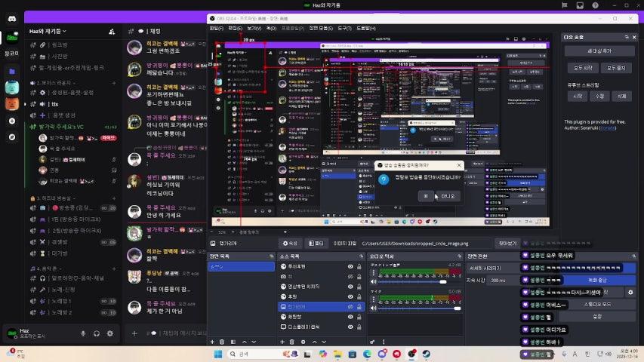The image size is (644, 362).
Task: Open the preview zoom percentage dropdown
Action: 224,232
